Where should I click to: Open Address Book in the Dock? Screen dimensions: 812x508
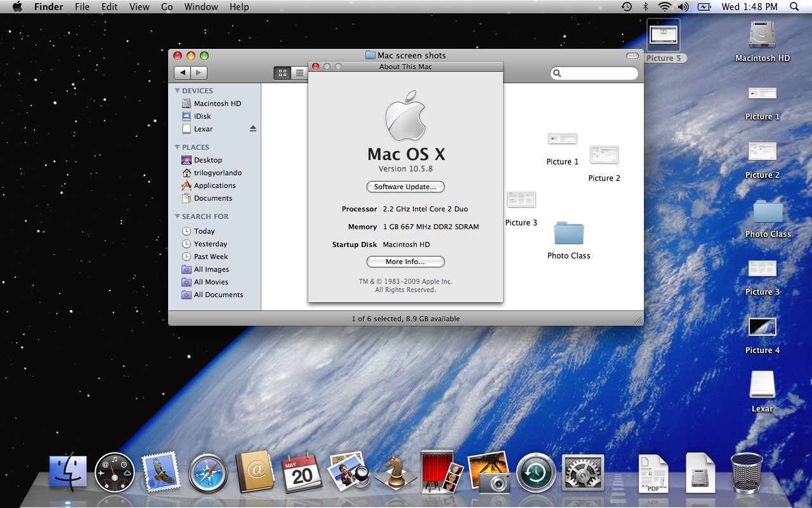(x=254, y=472)
